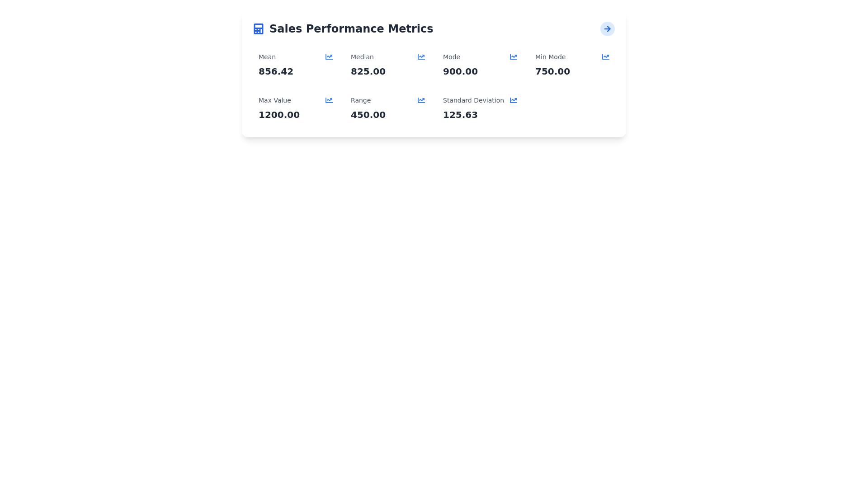Click the Standard Deviation label

(473, 100)
